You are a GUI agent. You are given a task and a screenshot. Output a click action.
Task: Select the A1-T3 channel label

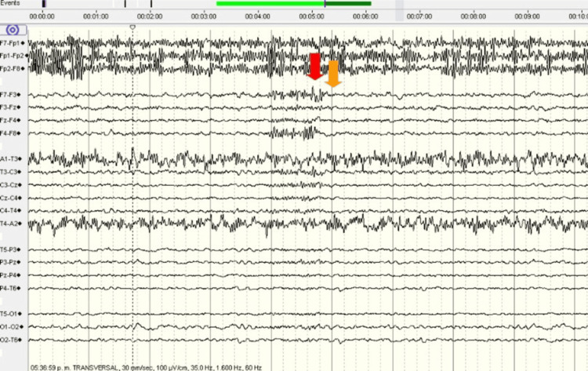9,159
